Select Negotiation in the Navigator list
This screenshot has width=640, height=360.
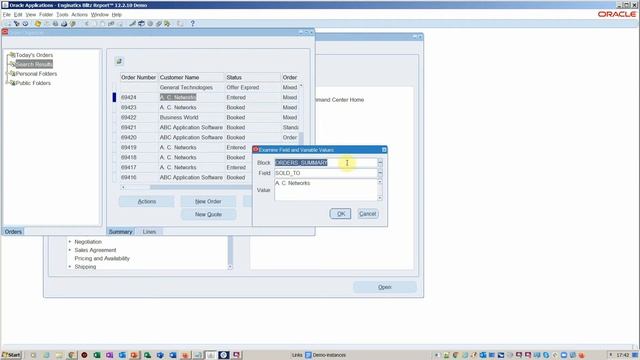click(88, 242)
